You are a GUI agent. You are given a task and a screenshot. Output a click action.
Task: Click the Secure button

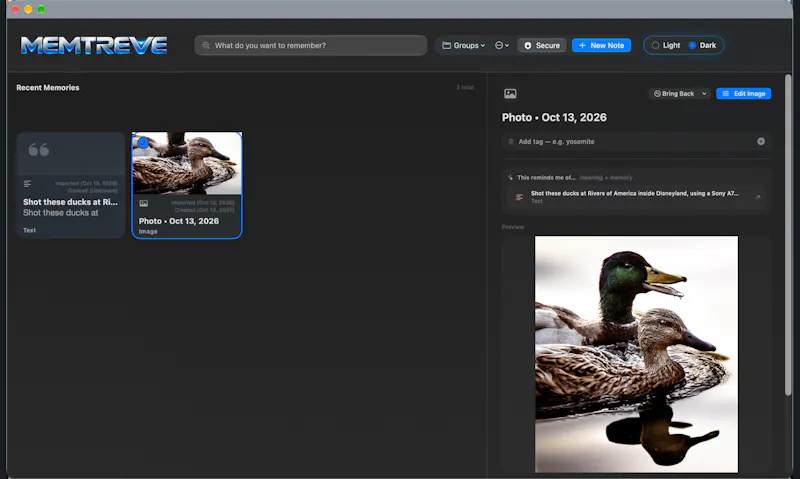pyautogui.click(x=542, y=45)
